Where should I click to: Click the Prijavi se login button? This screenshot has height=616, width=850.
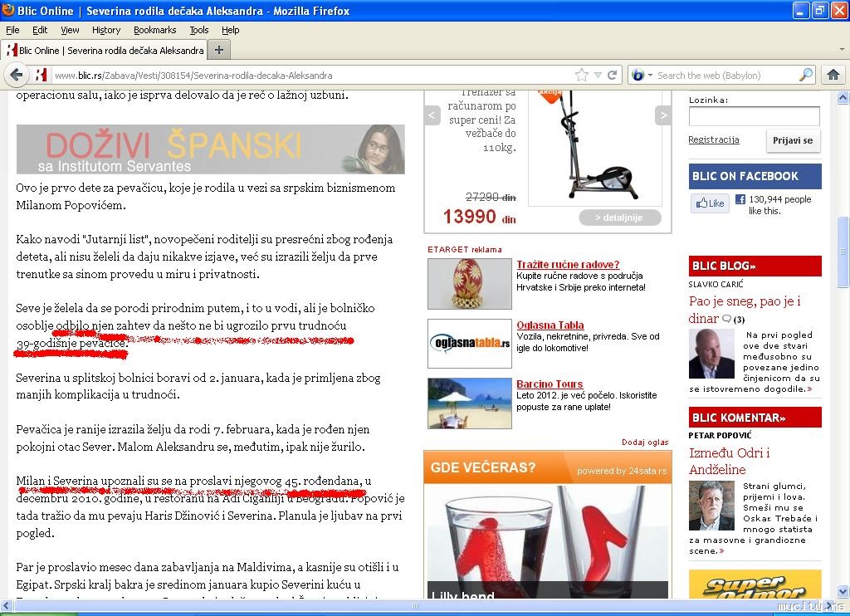pos(793,140)
